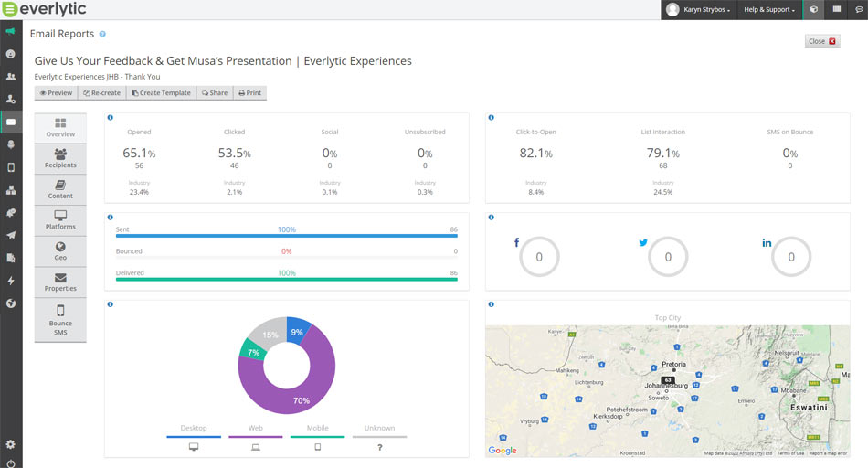This screenshot has height=468, width=868.
Task: Select the Platforms tab
Action: coord(60,220)
